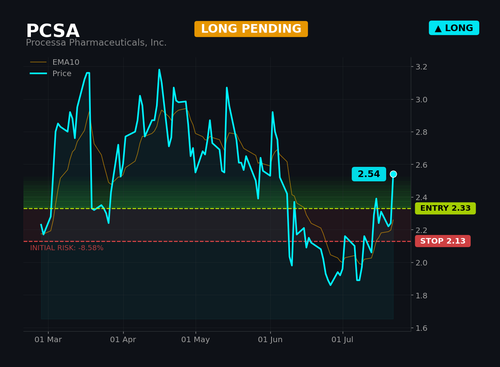This screenshot has height=367, width=500.
Task: Click the cyan Price legend line swatch
Action: 38,73
